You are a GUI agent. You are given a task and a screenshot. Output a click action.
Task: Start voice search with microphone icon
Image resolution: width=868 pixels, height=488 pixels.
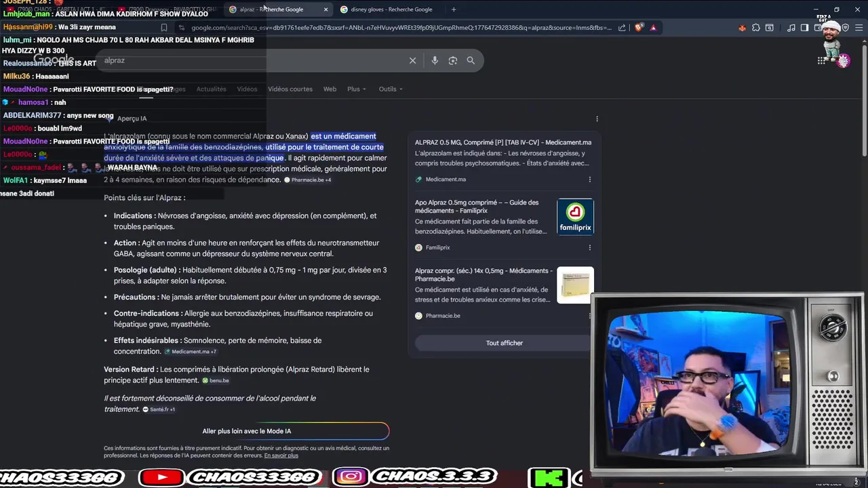[435, 60]
